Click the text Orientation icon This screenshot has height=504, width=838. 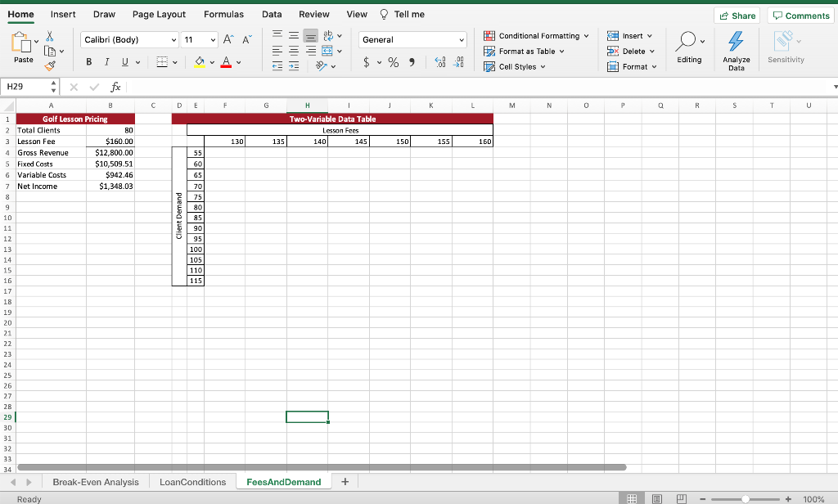point(321,66)
